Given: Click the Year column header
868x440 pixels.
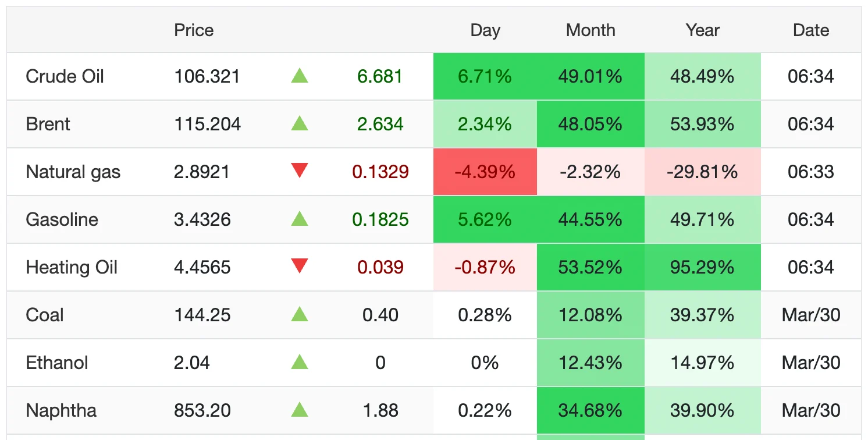Looking at the screenshot, I should pos(703,30).
